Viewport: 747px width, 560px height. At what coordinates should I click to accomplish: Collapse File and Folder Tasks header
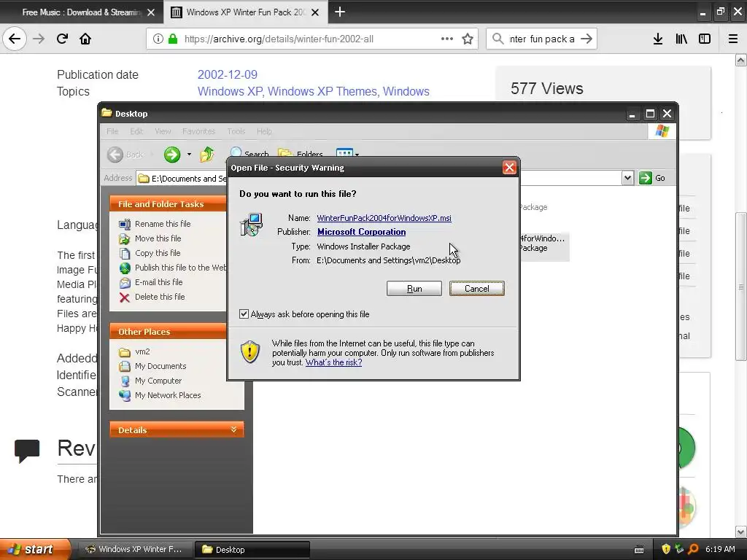tap(169, 204)
